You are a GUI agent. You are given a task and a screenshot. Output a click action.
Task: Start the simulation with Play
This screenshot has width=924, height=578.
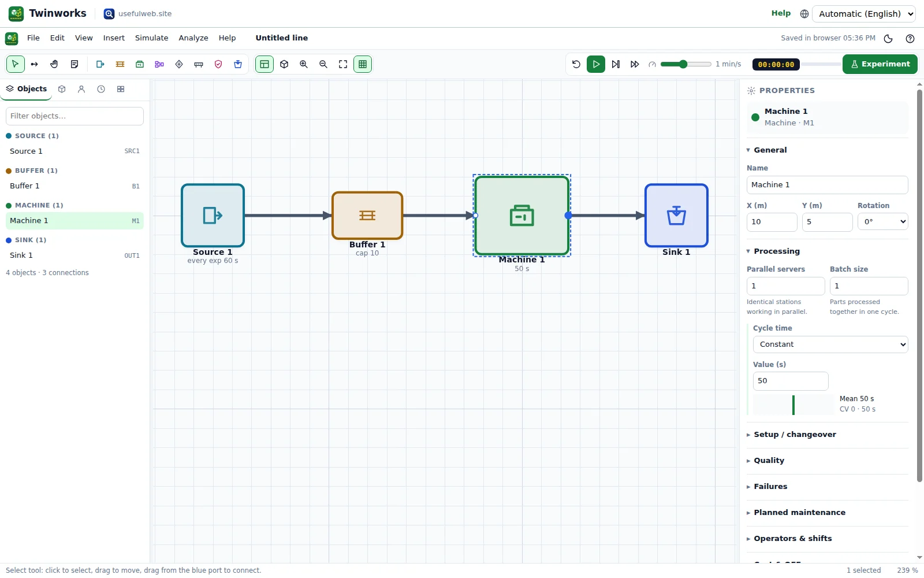pyautogui.click(x=596, y=64)
